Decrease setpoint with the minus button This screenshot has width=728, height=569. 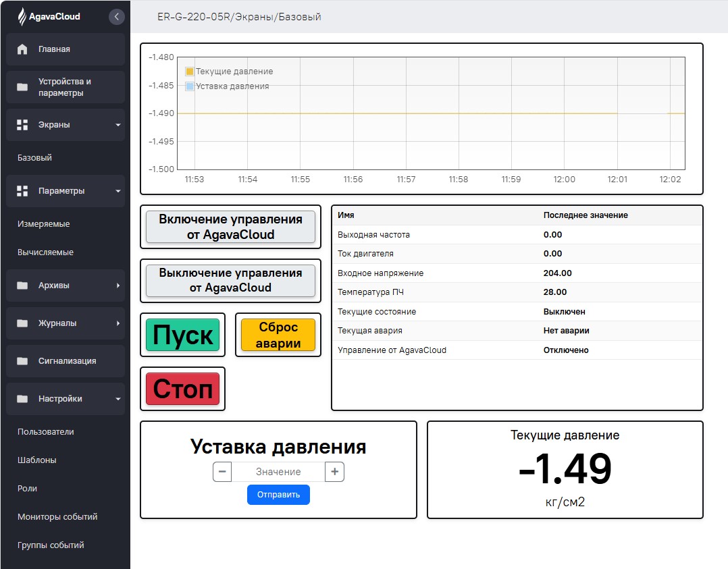(x=222, y=472)
